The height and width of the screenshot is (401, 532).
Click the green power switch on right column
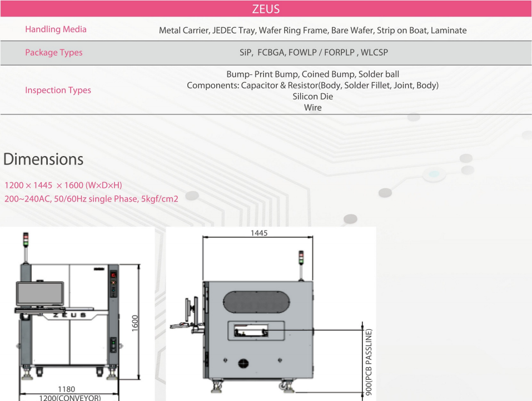[x=114, y=344]
